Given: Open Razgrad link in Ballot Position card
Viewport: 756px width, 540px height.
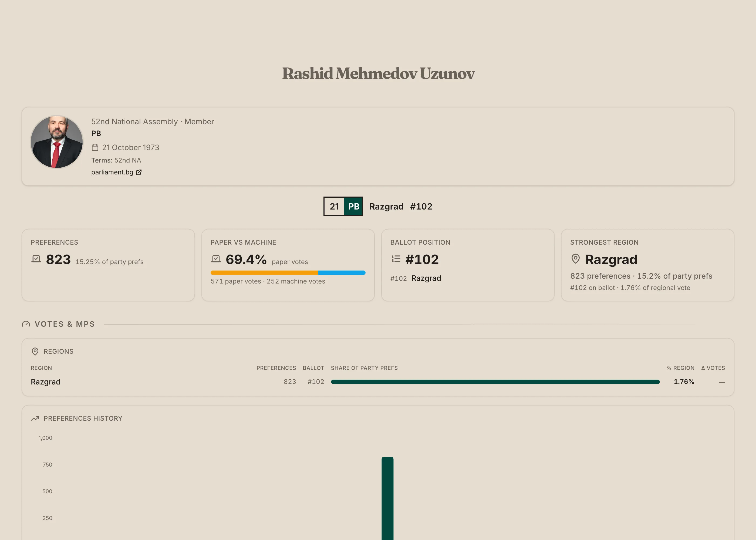Looking at the screenshot, I should click(426, 278).
